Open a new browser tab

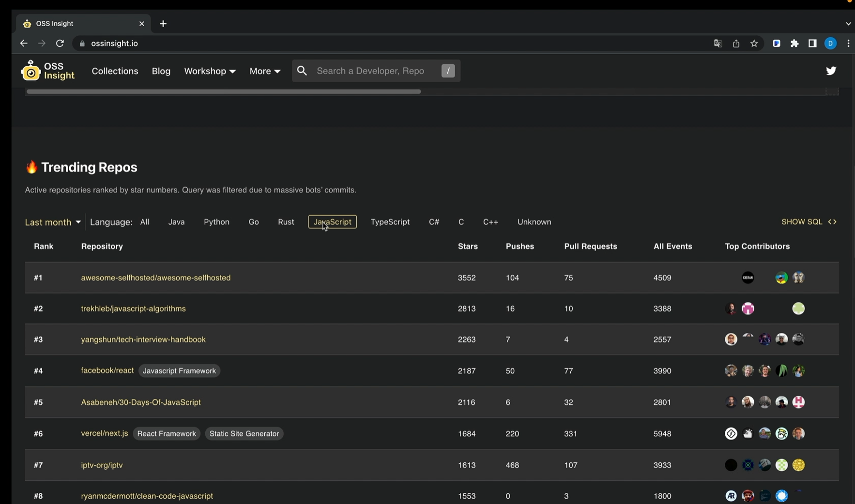[x=163, y=24]
